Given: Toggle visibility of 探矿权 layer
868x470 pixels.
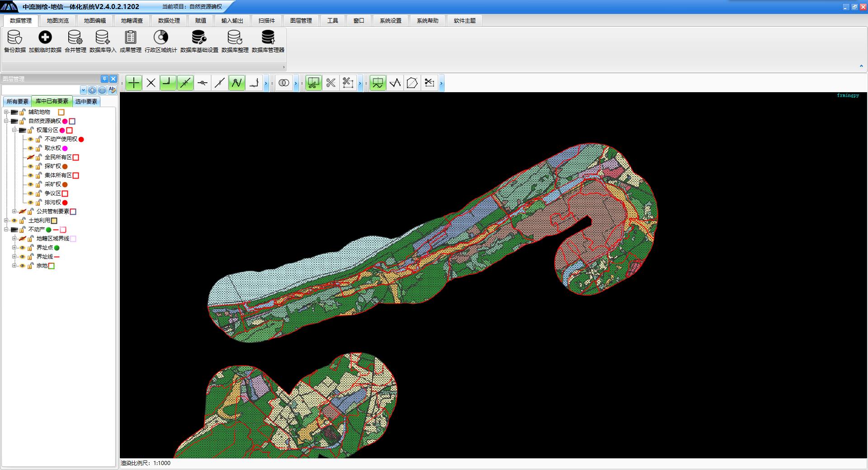Looking at the screenshot, I should tap(30, 166).
